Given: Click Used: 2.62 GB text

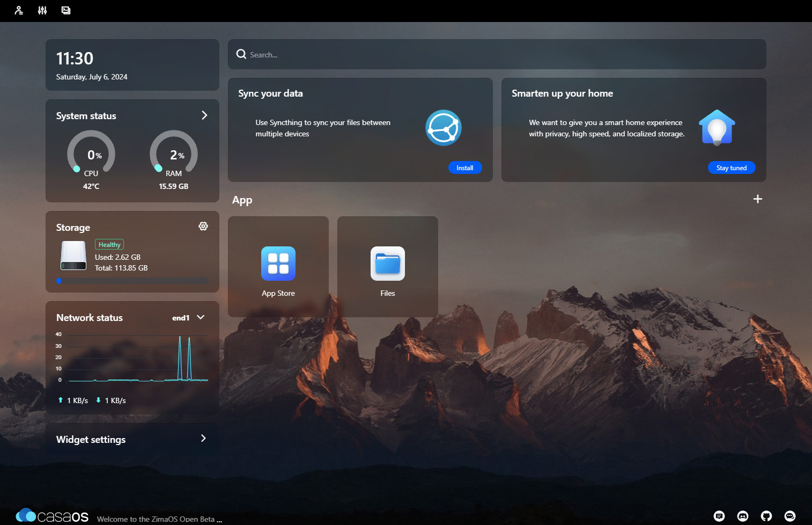Looking at the screenshot, I should (x=118, y=257).
